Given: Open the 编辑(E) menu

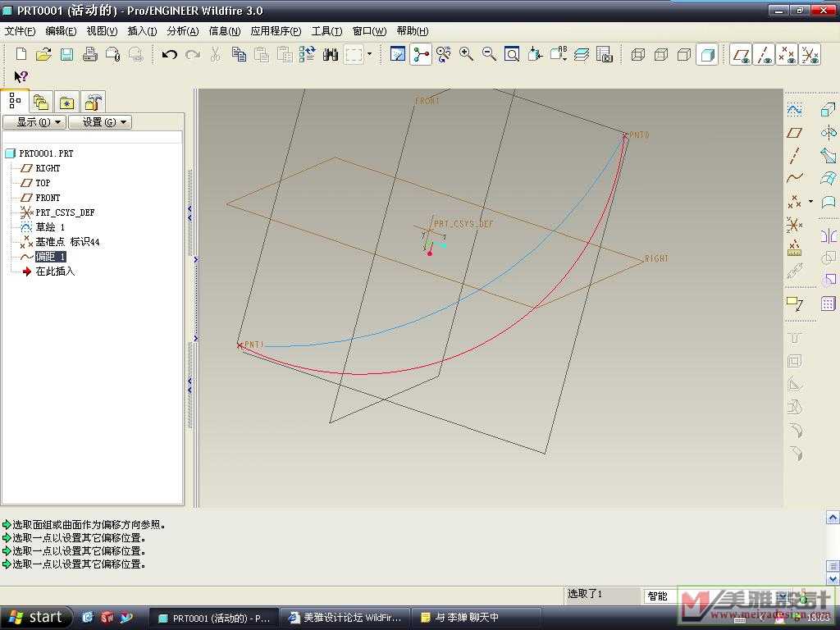Looking at the screenshot, I should click(61, 31).
